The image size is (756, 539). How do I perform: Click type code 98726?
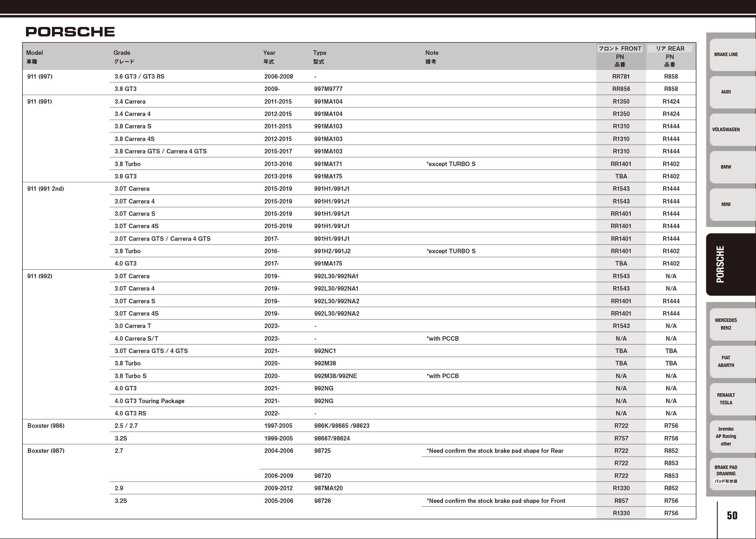coord(322,501)
